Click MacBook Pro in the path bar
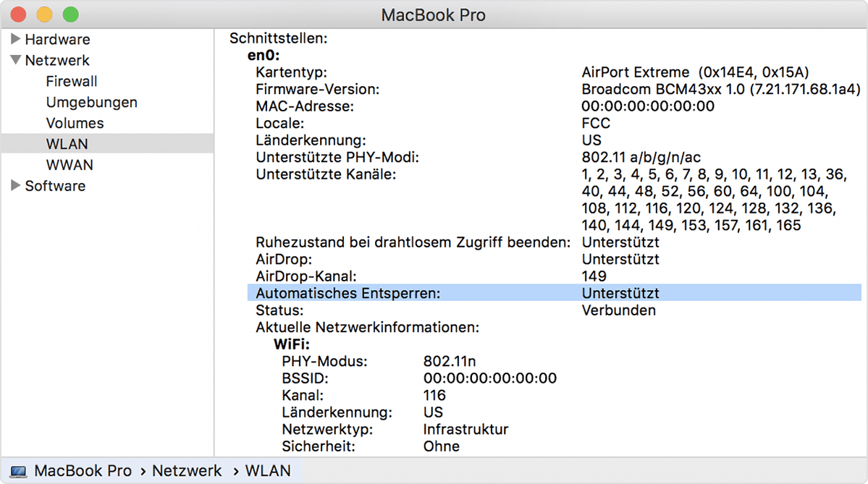This screenshot has width=868, height=484. (x=83, y=471)
